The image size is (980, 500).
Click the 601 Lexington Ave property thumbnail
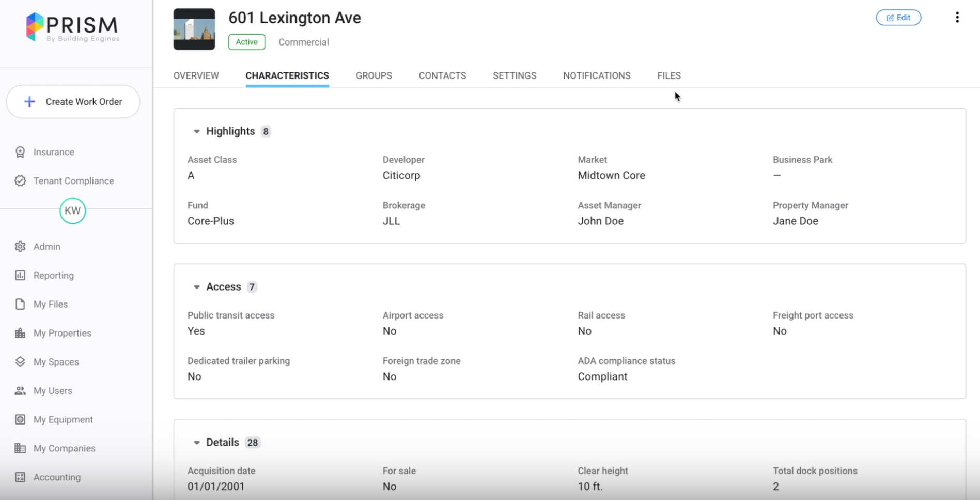pos(194,29)
